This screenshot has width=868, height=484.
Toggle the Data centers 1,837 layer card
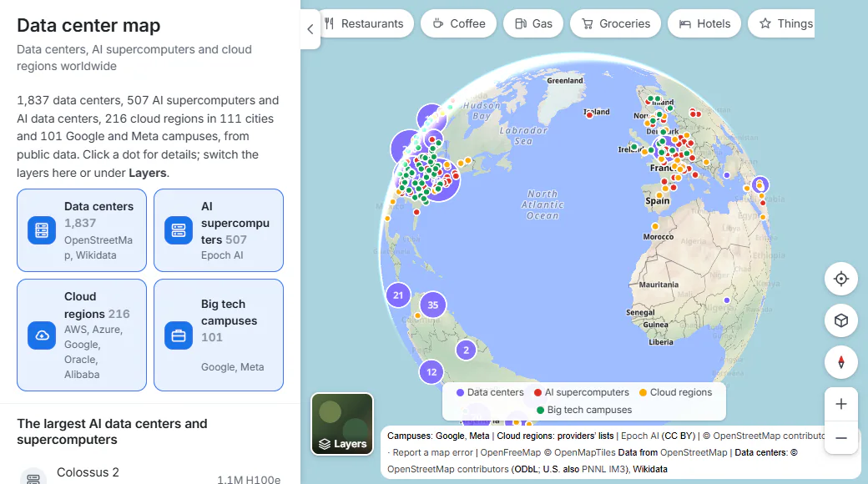[82, 230]
